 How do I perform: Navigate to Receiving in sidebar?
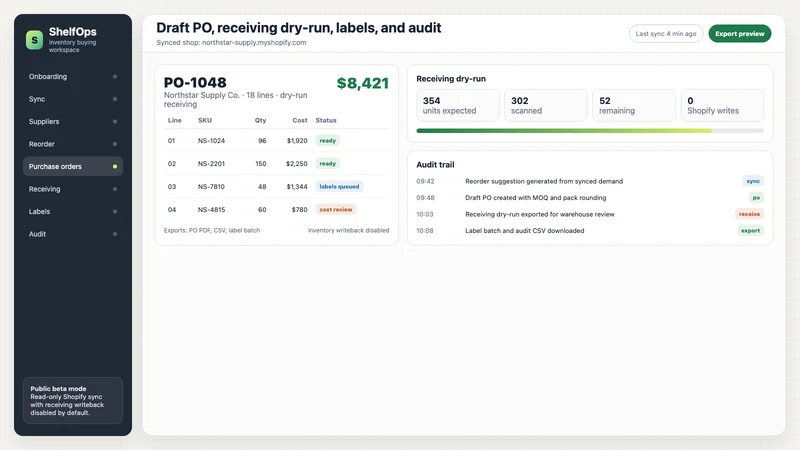[73, 189]
